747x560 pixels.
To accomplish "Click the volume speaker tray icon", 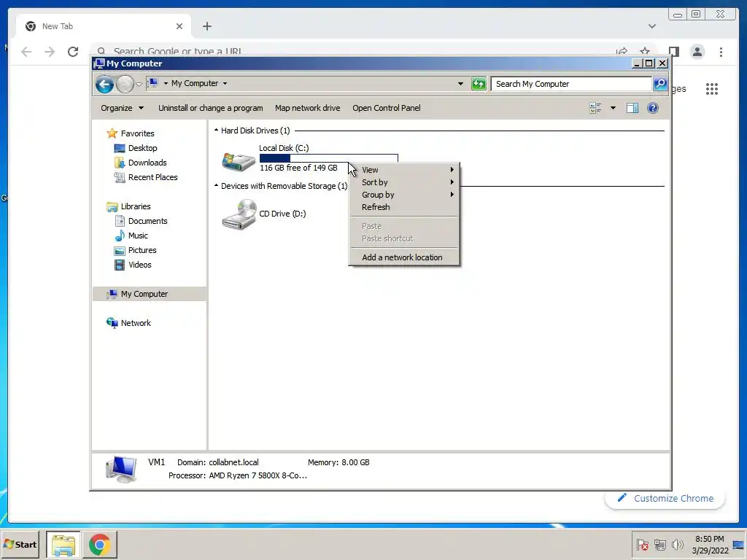I will (x=677, y=544).
